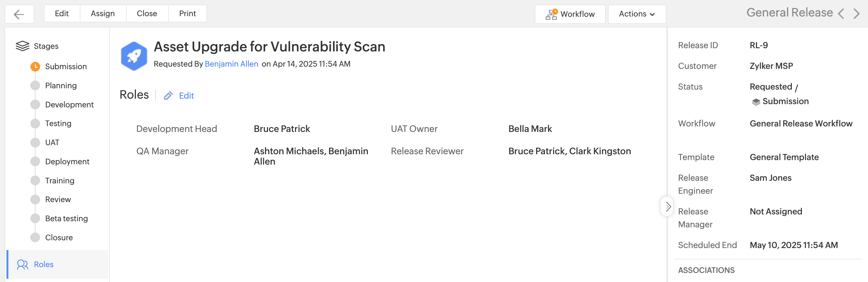Open the Actions dropdown
This screenshot has height=282, width=868.
[636, 14]
